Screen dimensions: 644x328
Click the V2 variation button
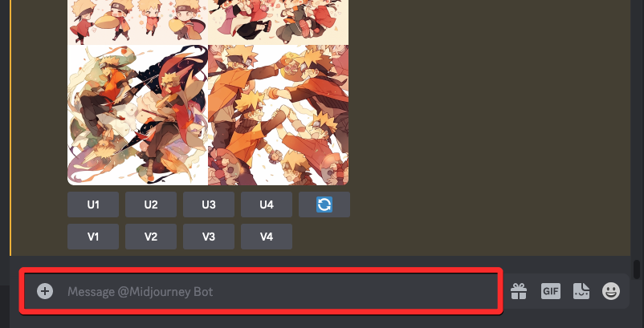[151, 237]
